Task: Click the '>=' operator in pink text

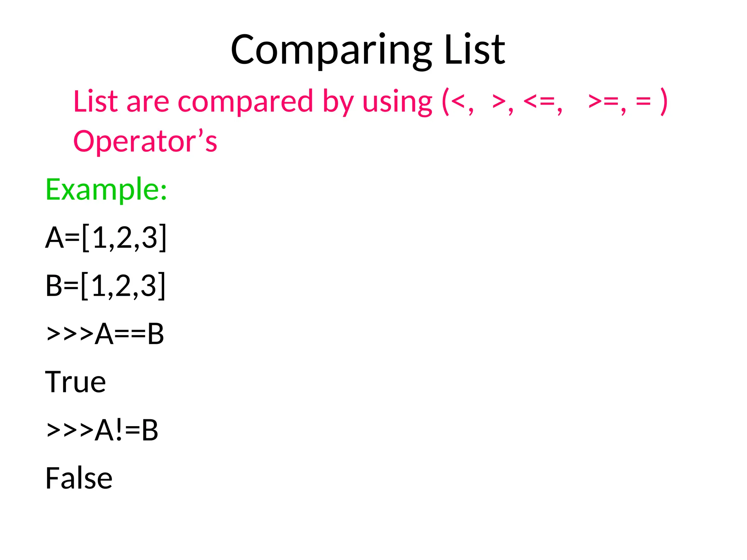Action: point(603,101)
